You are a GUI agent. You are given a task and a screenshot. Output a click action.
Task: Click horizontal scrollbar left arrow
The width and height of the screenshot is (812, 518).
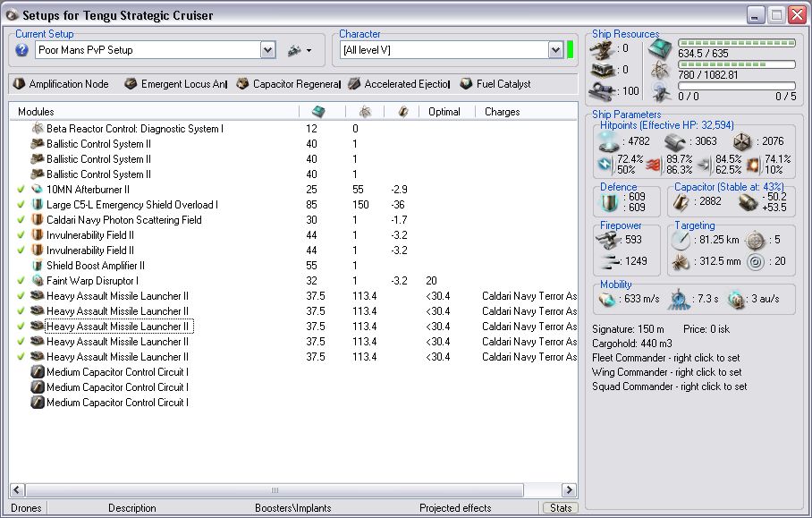tap(17, 489)
